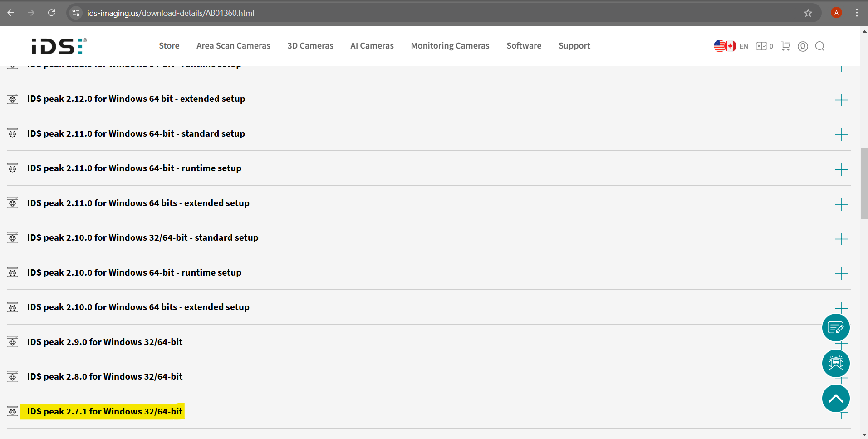Select IDS peak 2.9.0 for Windows title
The width and height of the screenshot is (868, 439).
[105, 342]
